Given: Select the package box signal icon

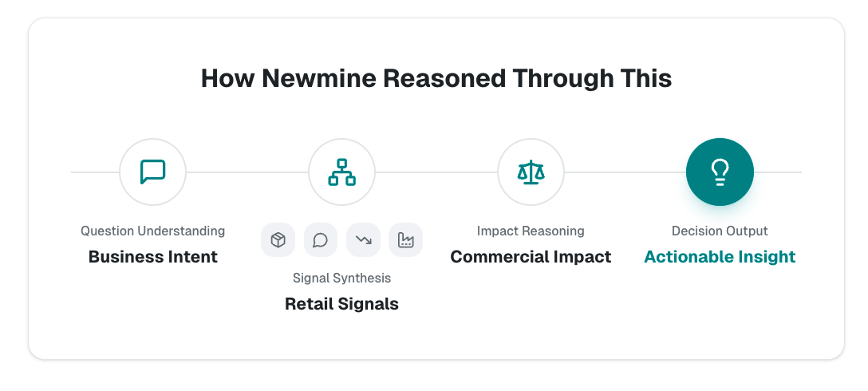Looking at the screenshot, I should tap(278, 239).
